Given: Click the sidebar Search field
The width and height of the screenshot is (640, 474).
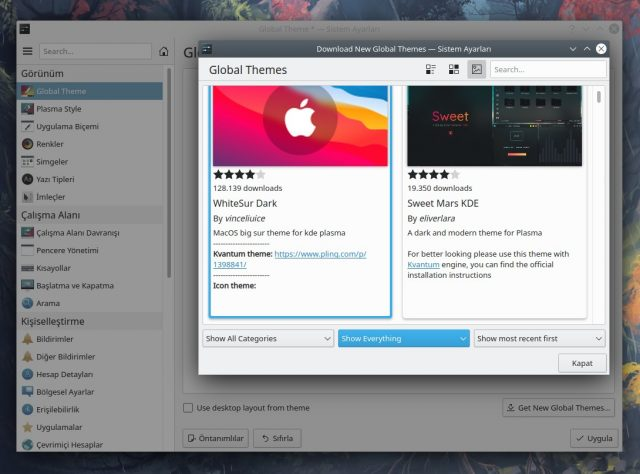Looking at the screenshot, I should (95, 51).
